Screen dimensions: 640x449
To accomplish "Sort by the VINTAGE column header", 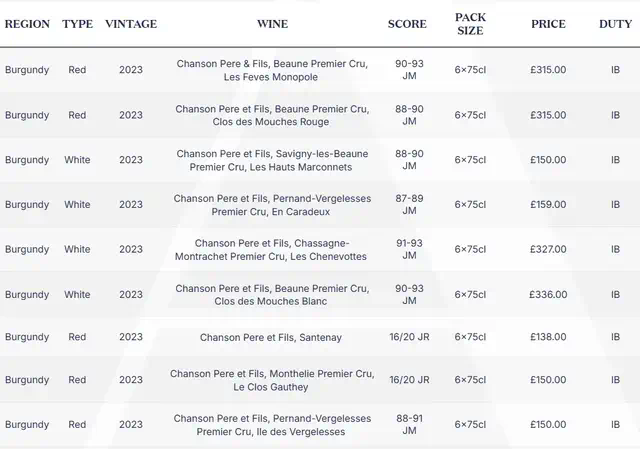I will [x=131, y=24].
